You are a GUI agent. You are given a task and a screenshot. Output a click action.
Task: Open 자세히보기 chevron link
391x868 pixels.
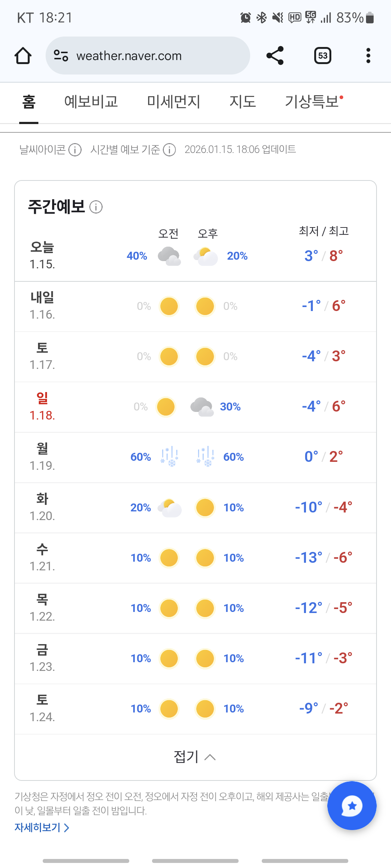pyautogui.click(x=42, y=827)
